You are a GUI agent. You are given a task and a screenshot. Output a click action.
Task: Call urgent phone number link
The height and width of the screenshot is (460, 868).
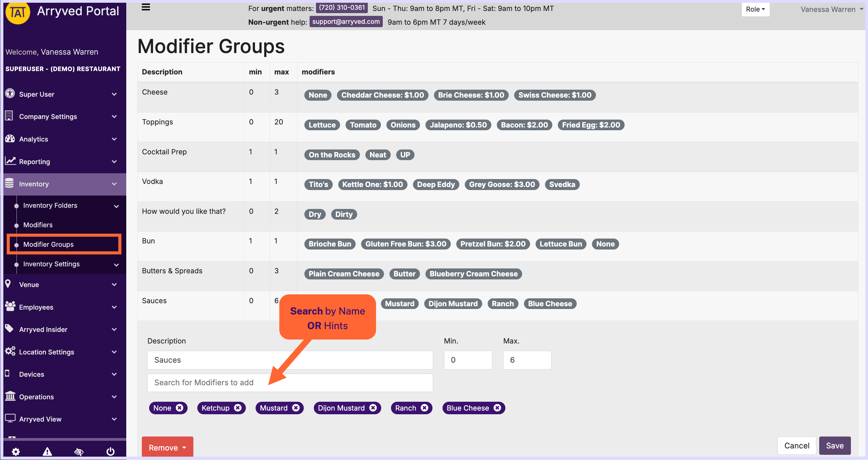(341, 8)
